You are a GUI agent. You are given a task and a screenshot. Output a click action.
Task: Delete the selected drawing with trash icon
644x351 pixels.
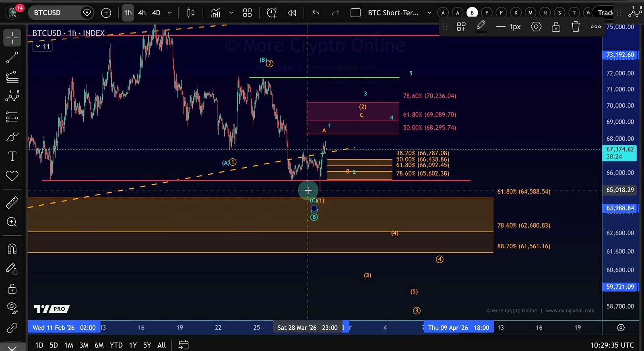[x=576, y=27]
